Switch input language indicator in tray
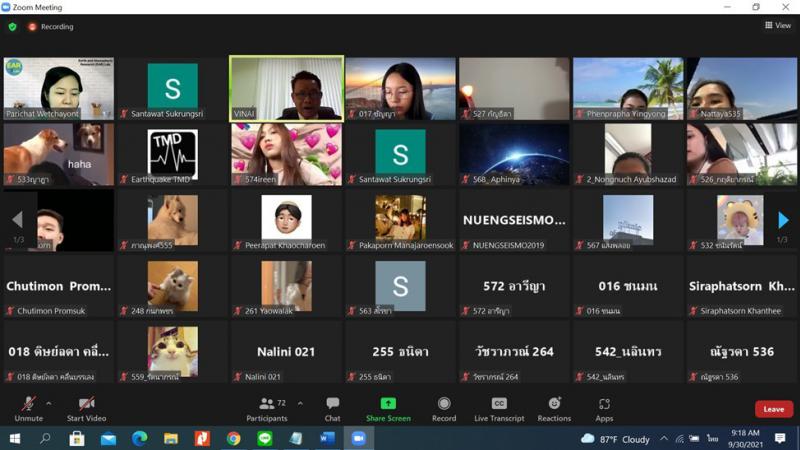This screenshot has height=450, width=800. 712,438
